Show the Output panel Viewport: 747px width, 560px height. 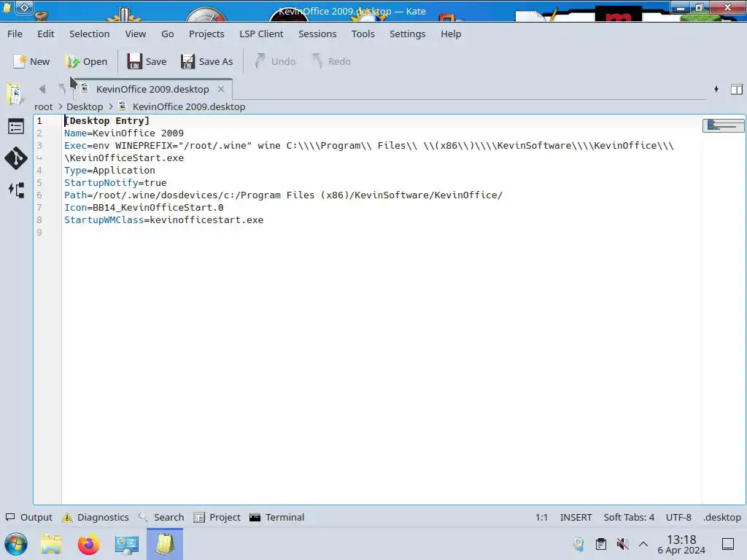(x=29, y=517)
